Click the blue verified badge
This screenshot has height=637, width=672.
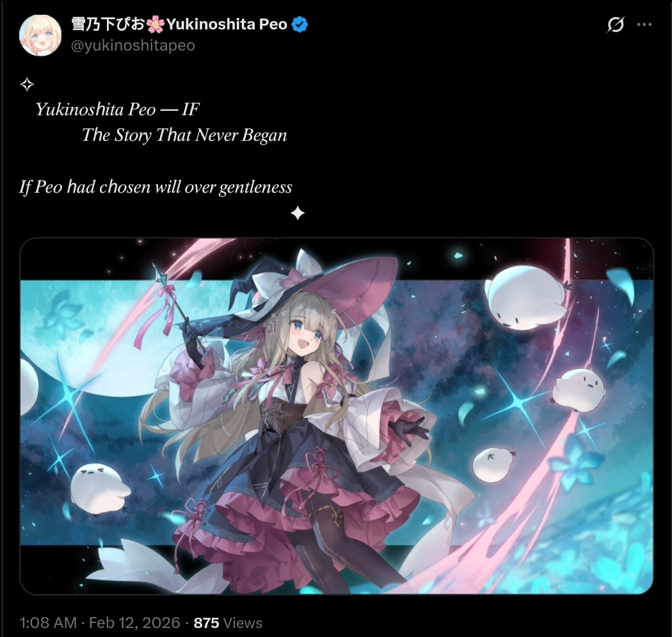(x=300, y=24)
